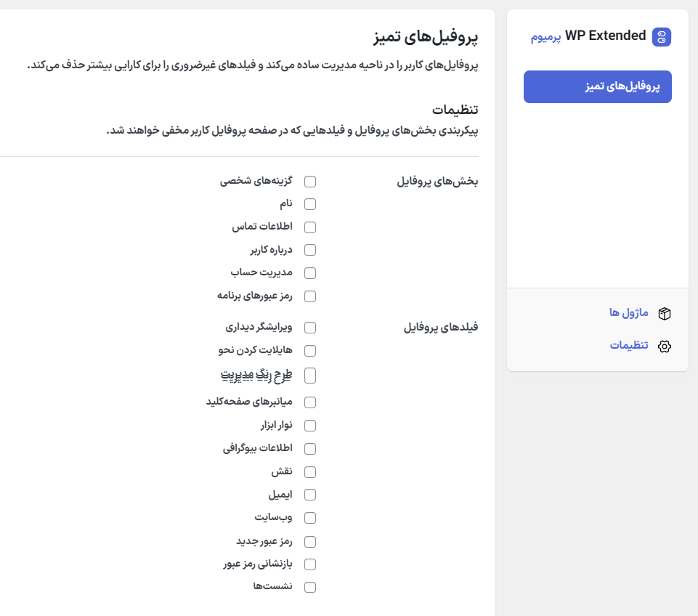Toggle the میانبرهای صفحه‌کلید checkbox

click(310, 402)
